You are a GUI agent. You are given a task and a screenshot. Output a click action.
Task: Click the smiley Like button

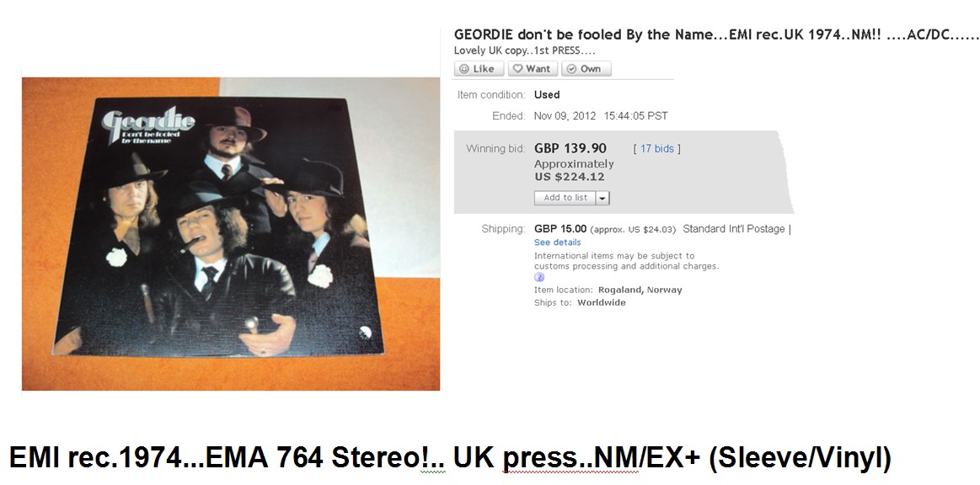tap(479, 69)
